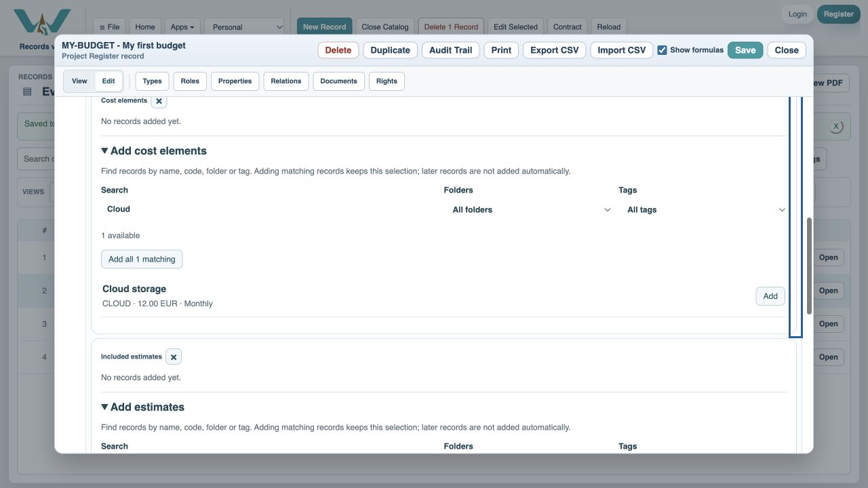The image size is (868, 488).
Task: Add the Cloud storage record
Action: tap(770, 296)
